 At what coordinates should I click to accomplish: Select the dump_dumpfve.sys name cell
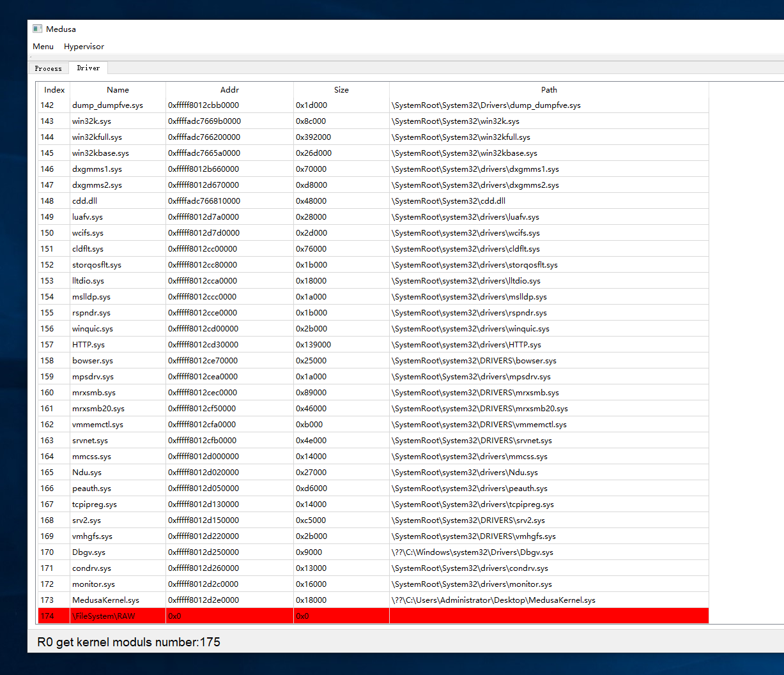[x=118, y=105]
